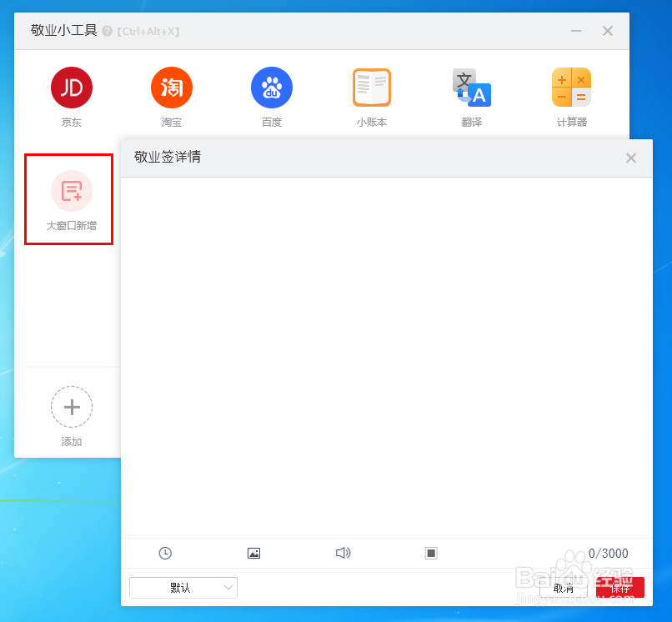Click the 取消 cancel button
Viewport: 672px width, 622px height.
click(564, 588)
